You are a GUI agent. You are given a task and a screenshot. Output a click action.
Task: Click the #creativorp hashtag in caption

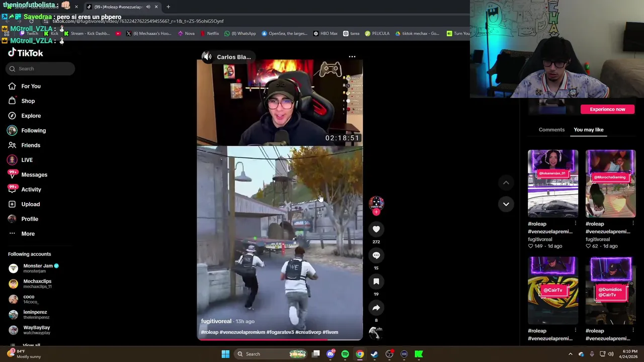pyautogui.click(x=308, y=332)
